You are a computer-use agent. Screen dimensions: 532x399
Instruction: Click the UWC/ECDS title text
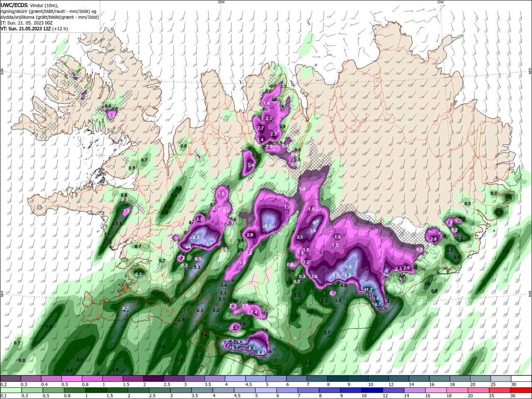pos(14,5)
